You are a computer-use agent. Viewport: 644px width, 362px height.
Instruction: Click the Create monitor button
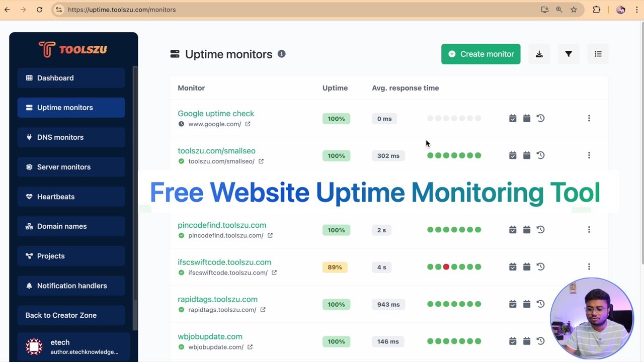click(480, 54)
